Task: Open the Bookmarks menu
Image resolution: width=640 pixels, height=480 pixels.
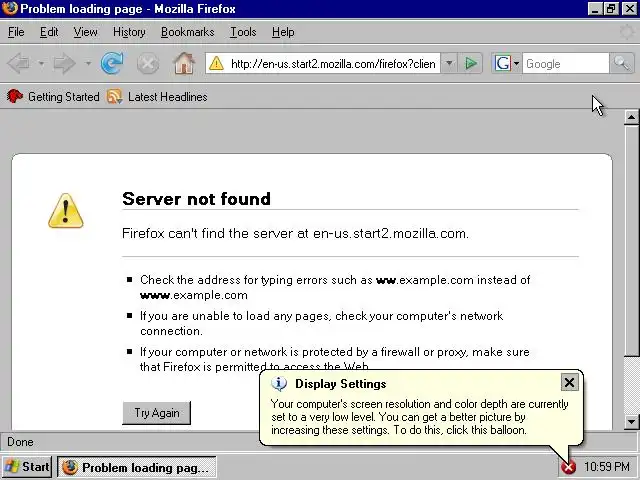Action: pos(187,32)
